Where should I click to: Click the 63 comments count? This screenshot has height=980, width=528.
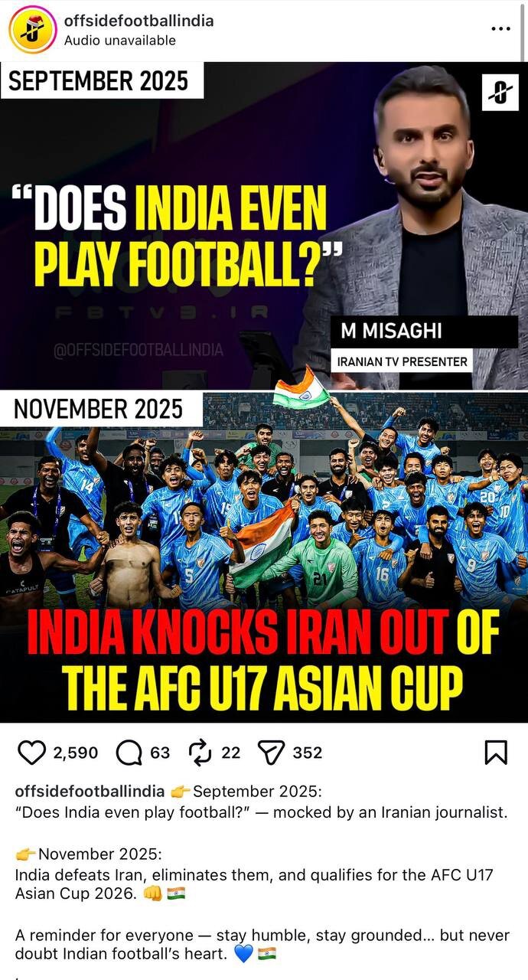(160, 753)
